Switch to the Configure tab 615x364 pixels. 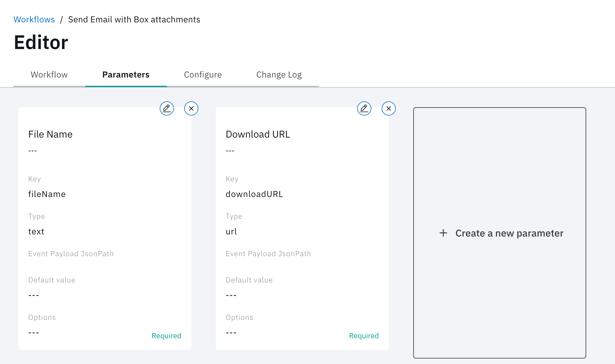coord(203,74)
